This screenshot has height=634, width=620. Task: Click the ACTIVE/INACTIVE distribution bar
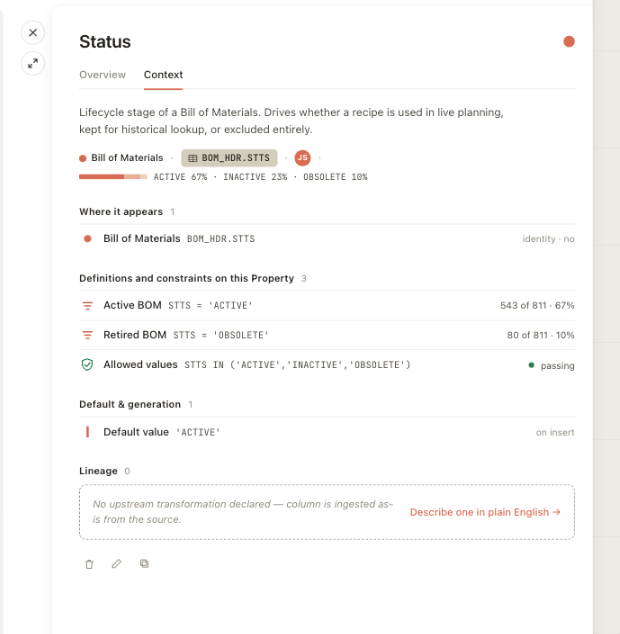click(113, 177)
